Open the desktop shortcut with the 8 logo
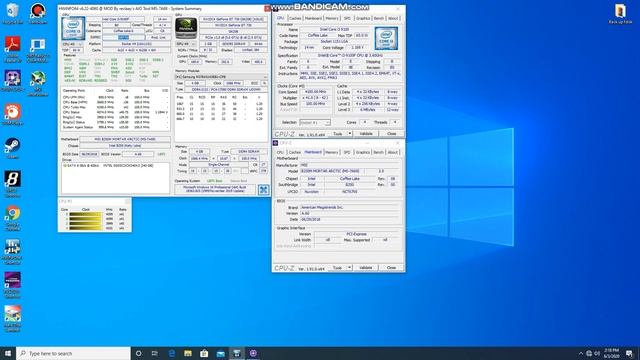Screen dimensions: 640x360 [12, 183]
